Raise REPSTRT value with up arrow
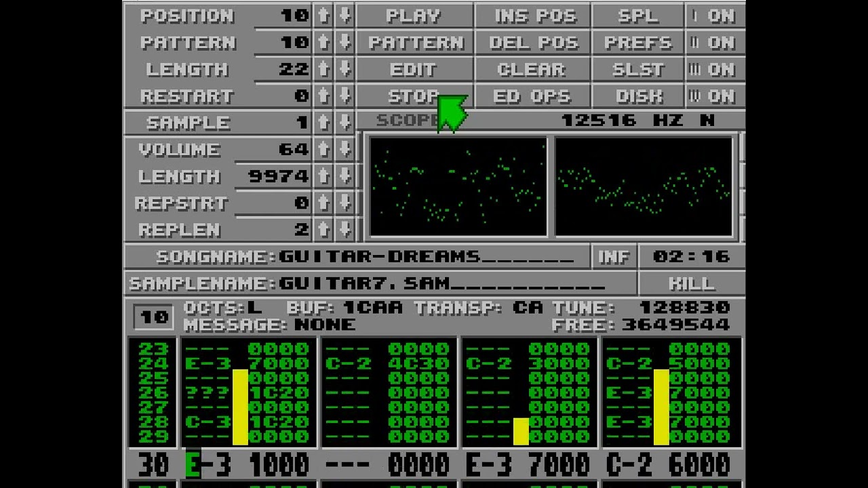The image size is (868, 488). point(323,203)
